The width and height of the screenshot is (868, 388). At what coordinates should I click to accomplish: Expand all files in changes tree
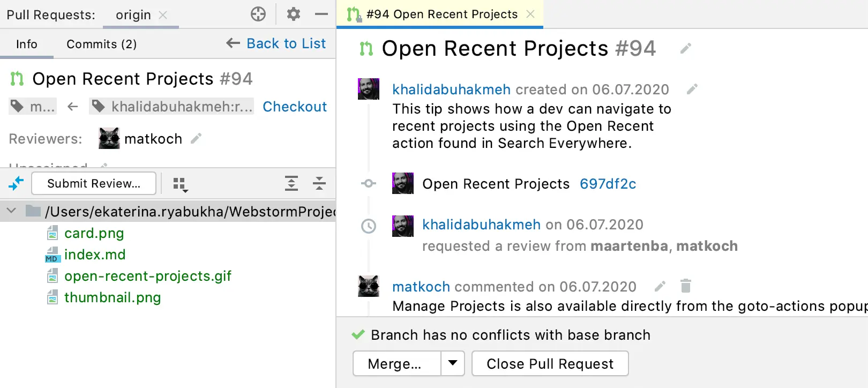(291, 183)
